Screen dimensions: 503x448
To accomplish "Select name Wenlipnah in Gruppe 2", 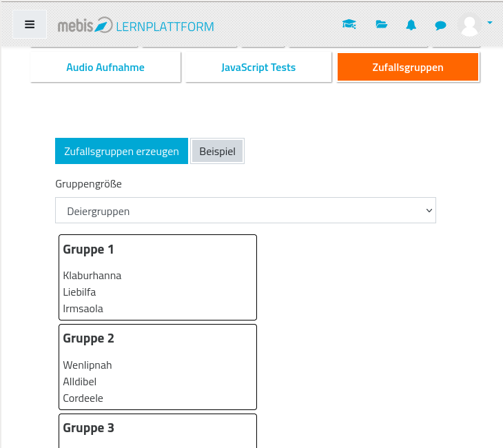I will point(88,365).
